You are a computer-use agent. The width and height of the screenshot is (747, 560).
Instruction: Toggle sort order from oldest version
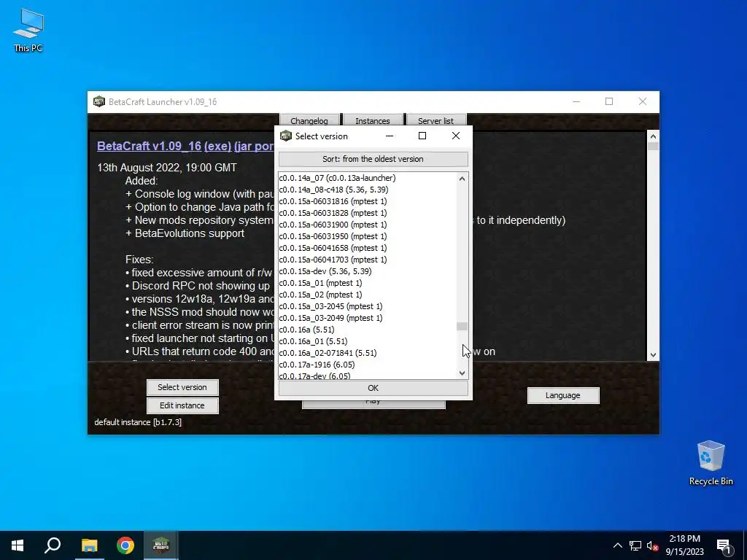click(x=373, y=159)
